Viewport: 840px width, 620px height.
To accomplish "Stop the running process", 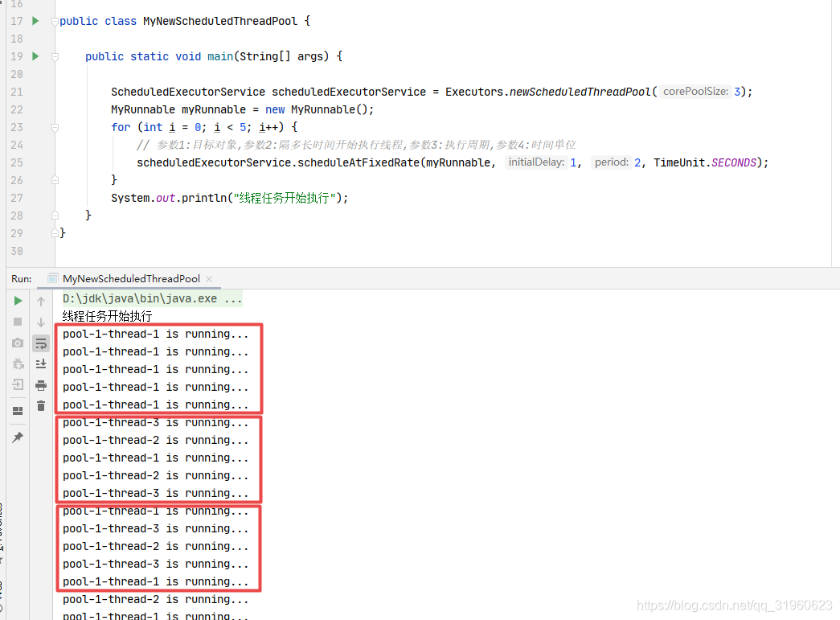I will click(x=18, y=322).
